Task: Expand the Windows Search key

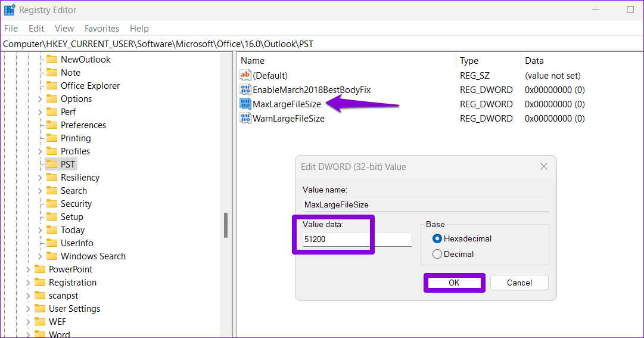Action: 40,256
